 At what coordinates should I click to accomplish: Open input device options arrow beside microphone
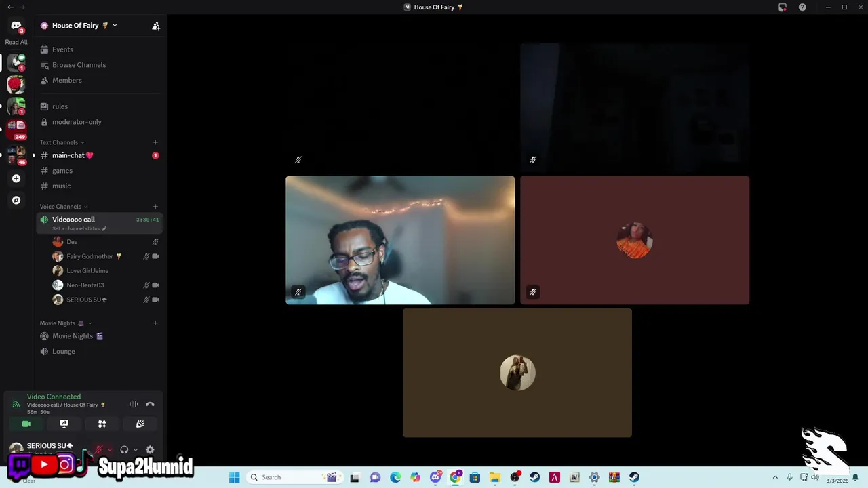click(x=110, y=449)
